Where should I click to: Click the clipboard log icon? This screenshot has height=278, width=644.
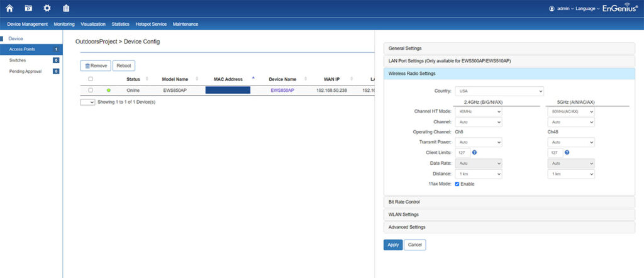pyautogui.click(x=66, y=8)
